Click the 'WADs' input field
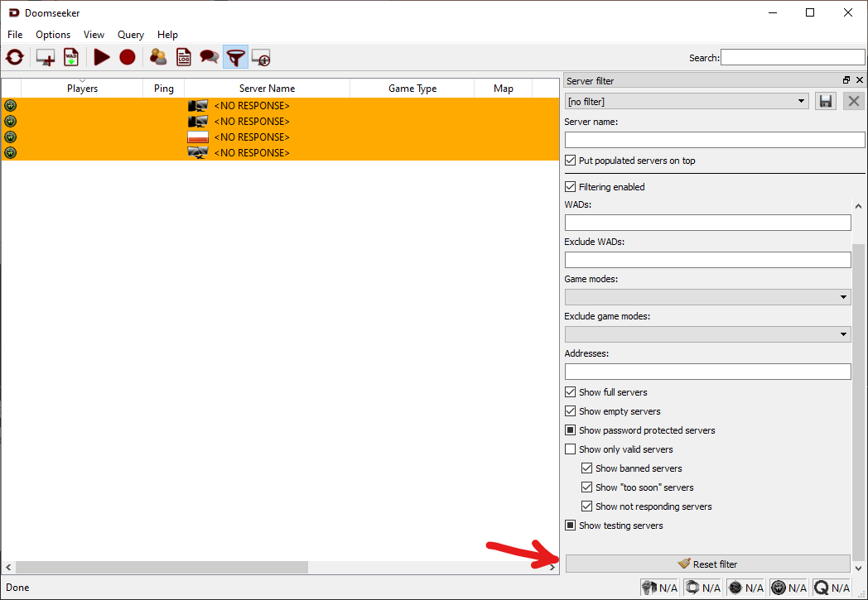 click(x=707, y=223)
